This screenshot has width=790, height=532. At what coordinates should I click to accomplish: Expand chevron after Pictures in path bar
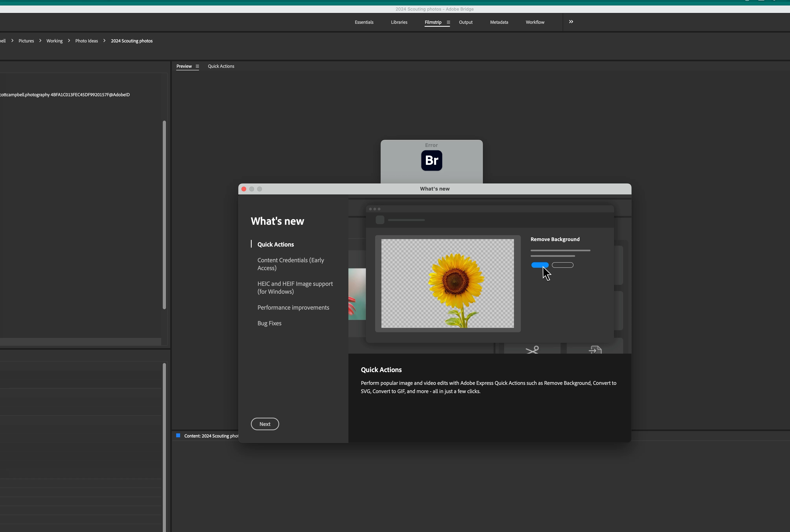point(40,41)
